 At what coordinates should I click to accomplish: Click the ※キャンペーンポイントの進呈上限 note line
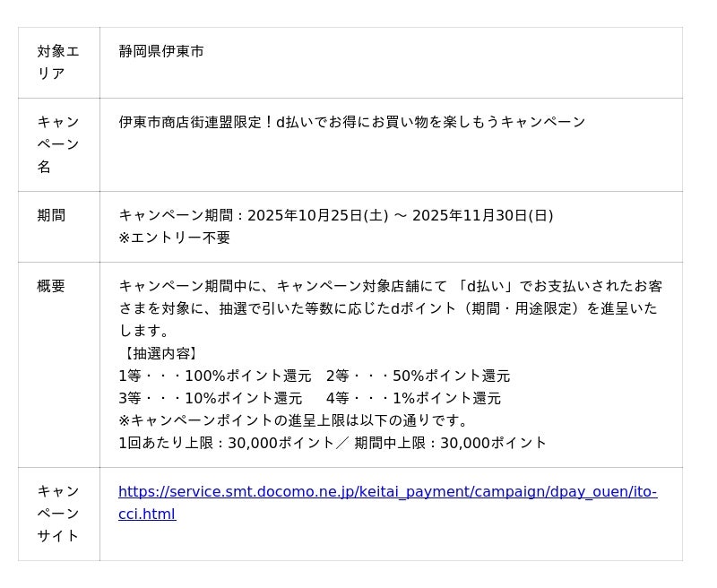294,420
